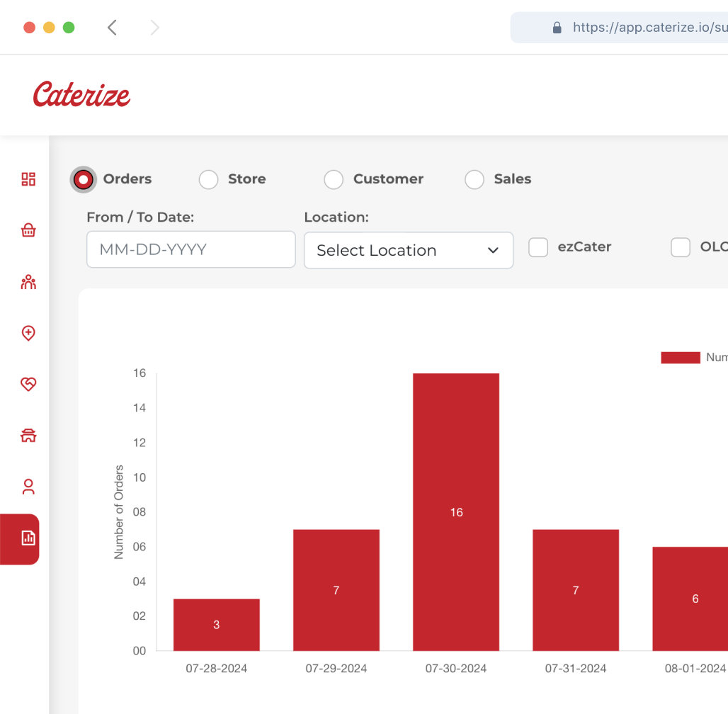
Task: Click the location pin plus icon
Action: click(x=28, y=333)
